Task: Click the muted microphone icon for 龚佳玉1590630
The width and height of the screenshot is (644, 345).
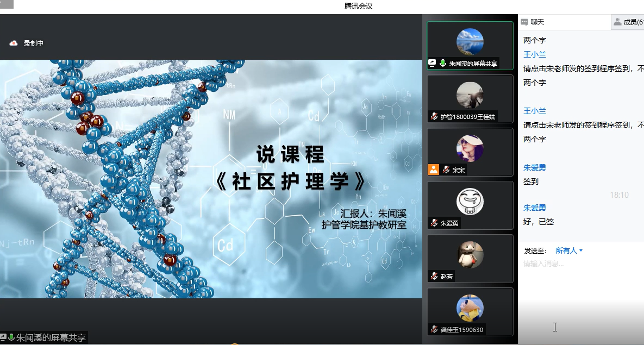Action: (x=434, y=329)
